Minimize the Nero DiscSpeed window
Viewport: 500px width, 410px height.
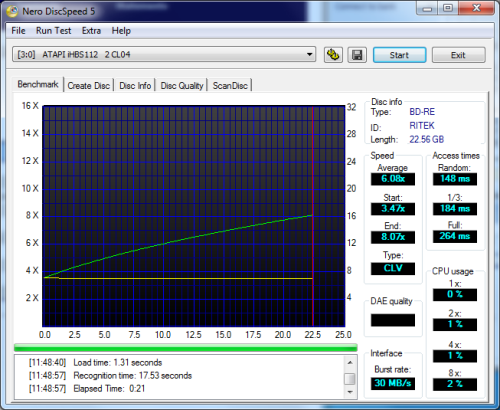427,8
